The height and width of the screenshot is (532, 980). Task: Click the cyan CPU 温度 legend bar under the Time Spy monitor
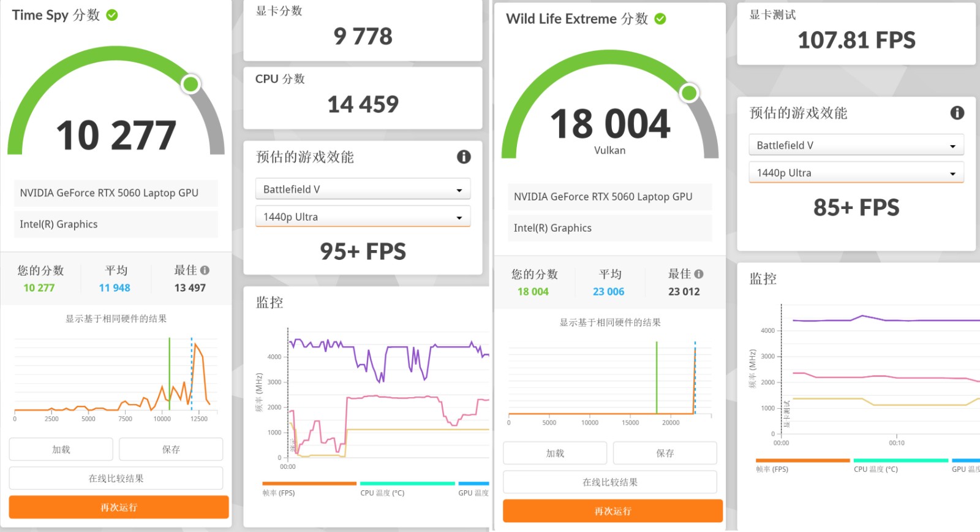pyautogui.click(x=407, y=484)
